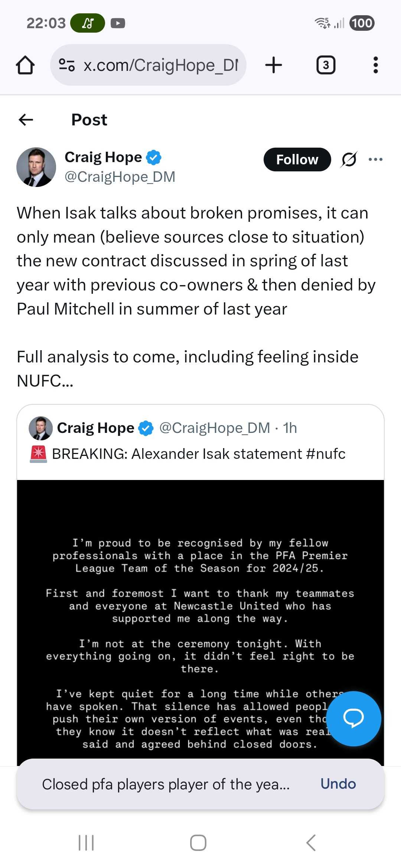Tap the x.com address bar URL
This screenshot has width=401, height=868.
[x=160, y=65]
